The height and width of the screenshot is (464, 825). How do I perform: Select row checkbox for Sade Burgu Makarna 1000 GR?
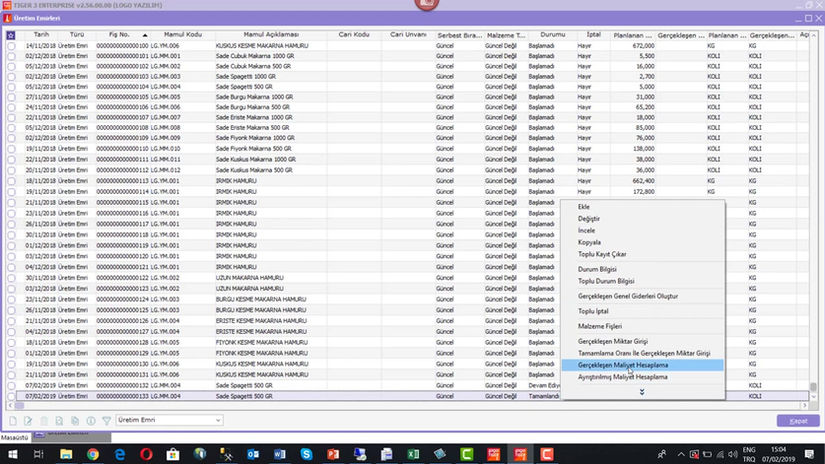(11, 97)
